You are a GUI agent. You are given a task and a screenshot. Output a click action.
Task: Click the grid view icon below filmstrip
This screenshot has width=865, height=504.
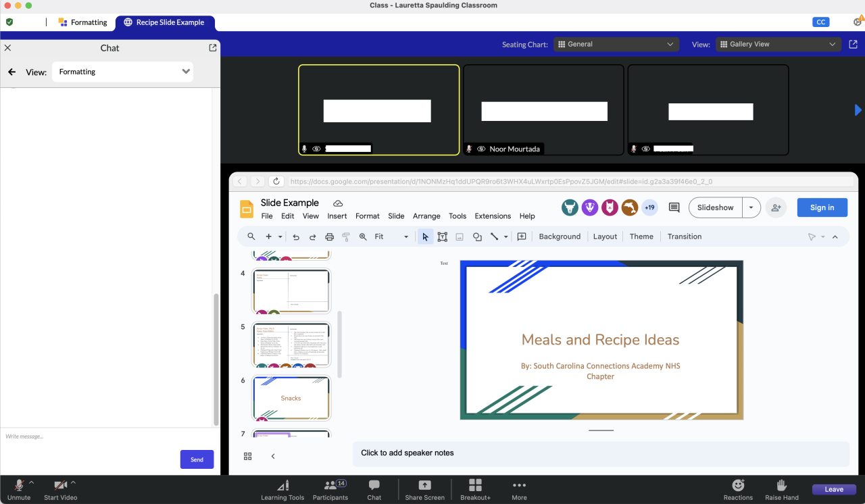pos(248,456)
